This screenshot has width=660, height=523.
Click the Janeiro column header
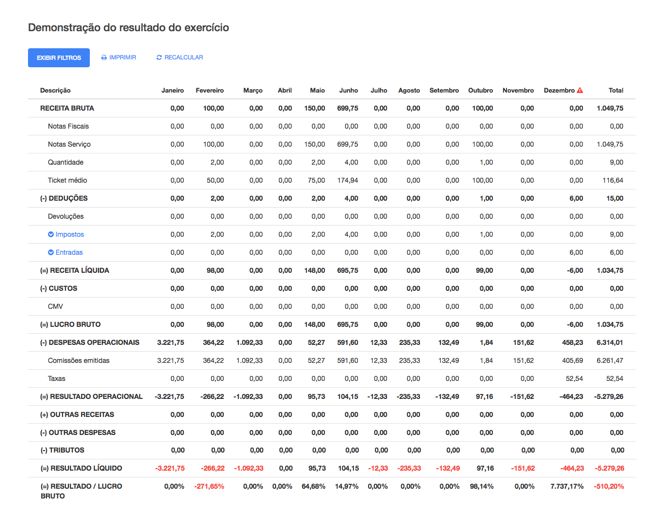(172, 91)
